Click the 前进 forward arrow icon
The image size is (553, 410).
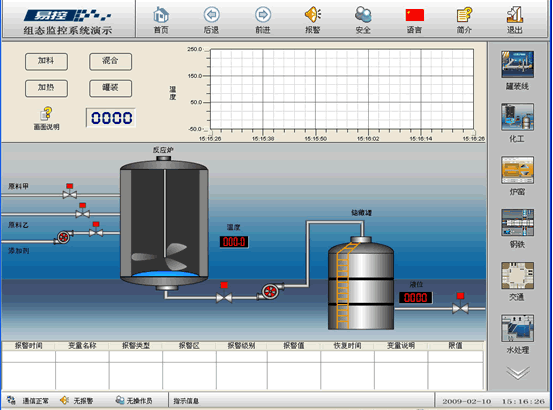tap(263, 15)
